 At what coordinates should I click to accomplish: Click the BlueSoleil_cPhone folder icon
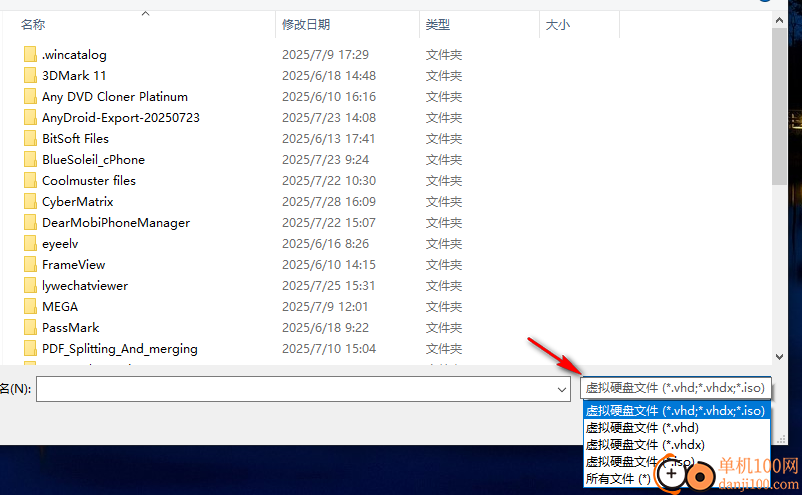click(x=30, y=159)
